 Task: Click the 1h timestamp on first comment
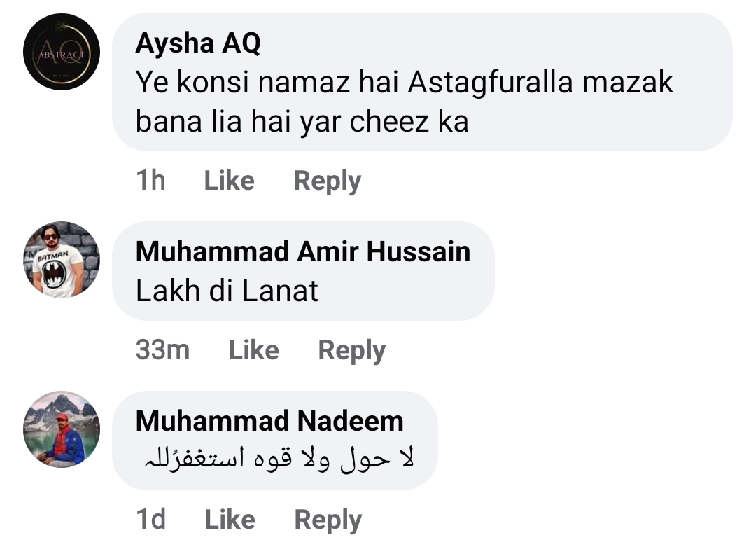150,180
